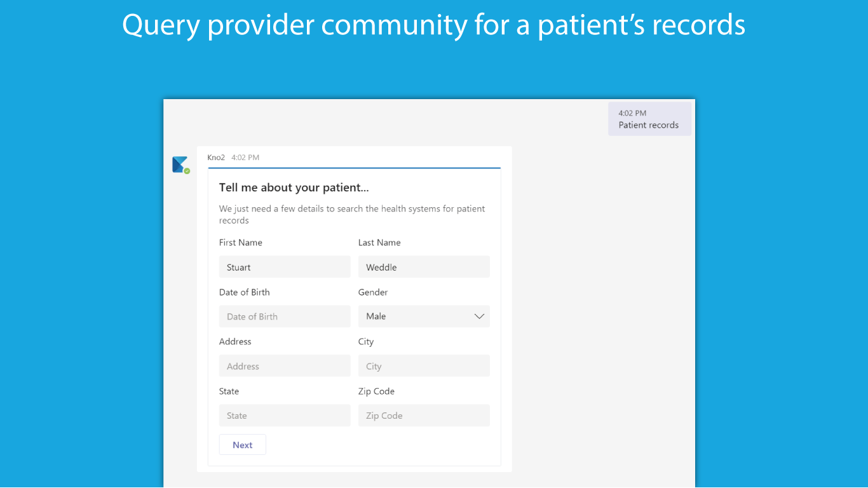Select the State input field
868x488 pixels.
click(x=285, y=416)
